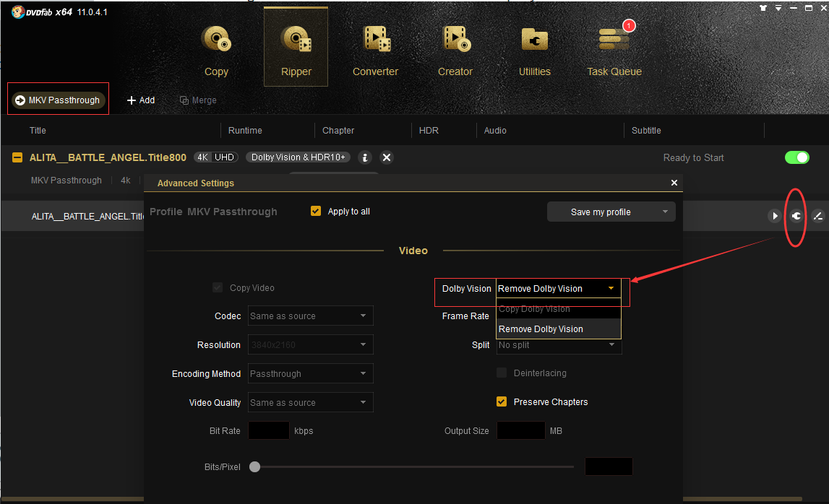Click the Add button
The height and width of the screenshot is (504, 829).
[141, 100]
